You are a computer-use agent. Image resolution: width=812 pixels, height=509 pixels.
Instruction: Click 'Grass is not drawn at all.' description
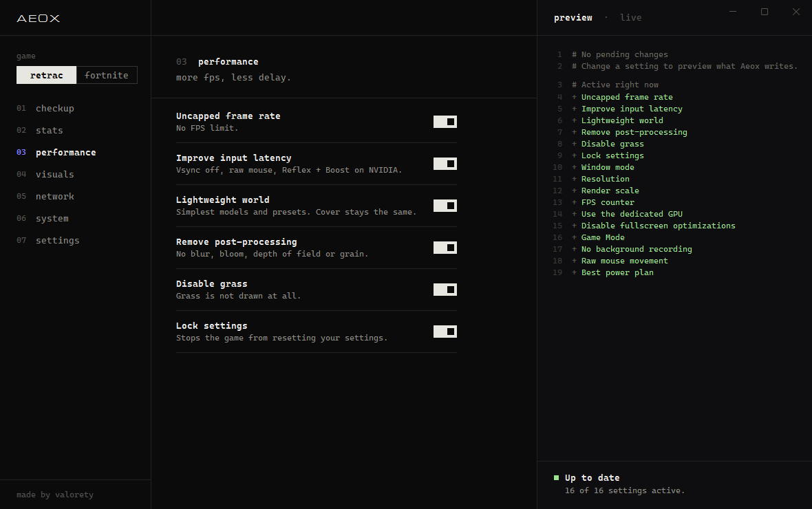pos(238,296)
